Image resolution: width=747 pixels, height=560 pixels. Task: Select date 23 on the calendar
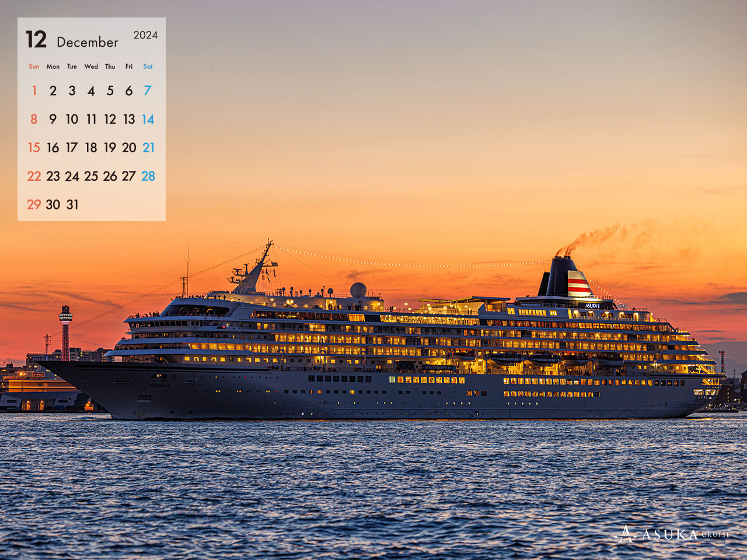[x=53, y=176]
